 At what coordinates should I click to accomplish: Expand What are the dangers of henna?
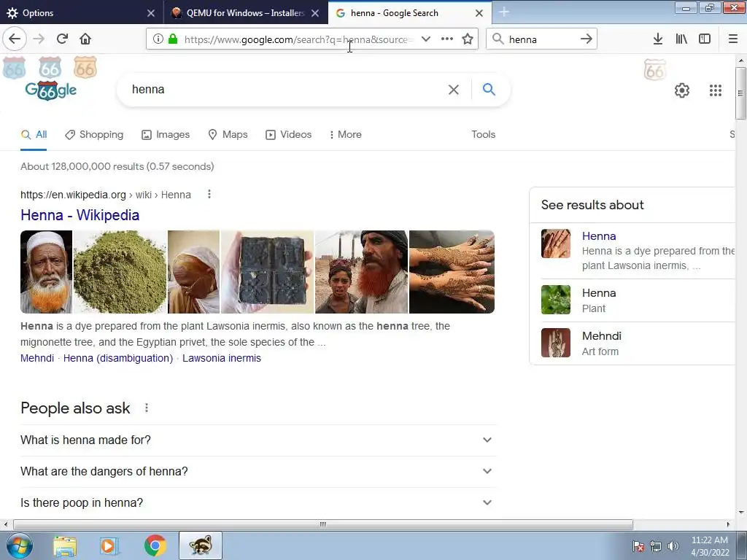coord(258,472)
